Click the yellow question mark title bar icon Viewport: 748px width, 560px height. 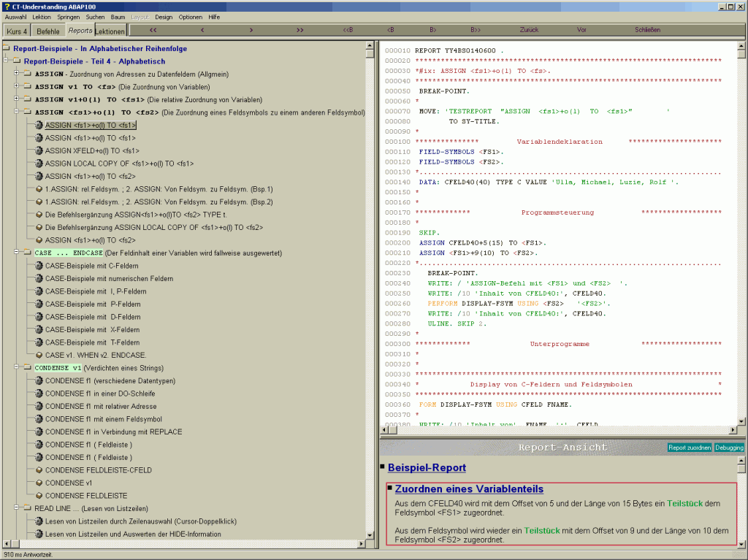point(6,5)
